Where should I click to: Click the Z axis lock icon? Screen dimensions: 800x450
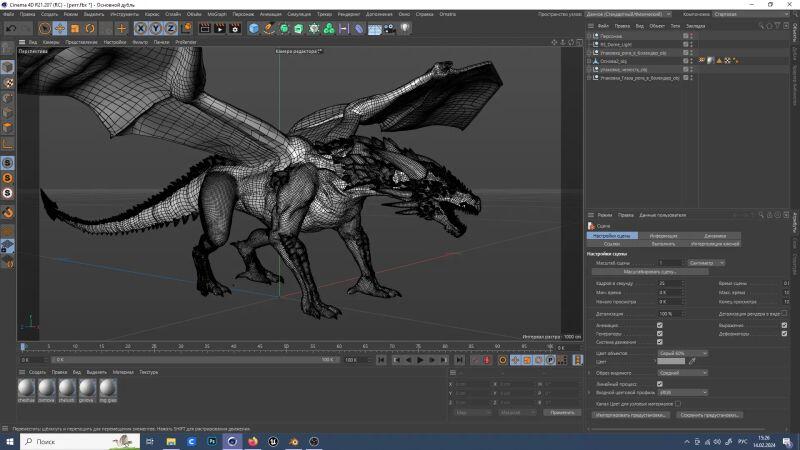point(171,29)
